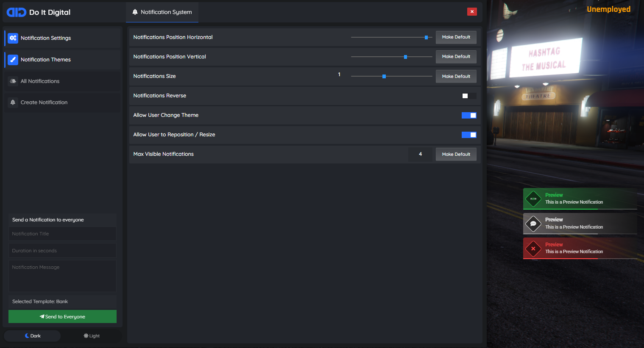Click the Max Visible Notifications value field
Image resolution: width=644 pixels, height=348 pixels.
pyautogui.click(x=420, y=154)
